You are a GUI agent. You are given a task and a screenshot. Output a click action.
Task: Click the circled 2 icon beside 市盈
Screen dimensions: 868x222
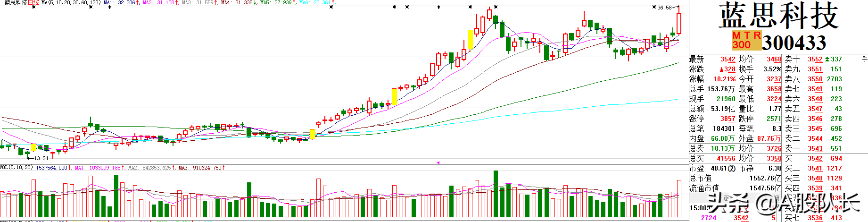tap(732, 169)
